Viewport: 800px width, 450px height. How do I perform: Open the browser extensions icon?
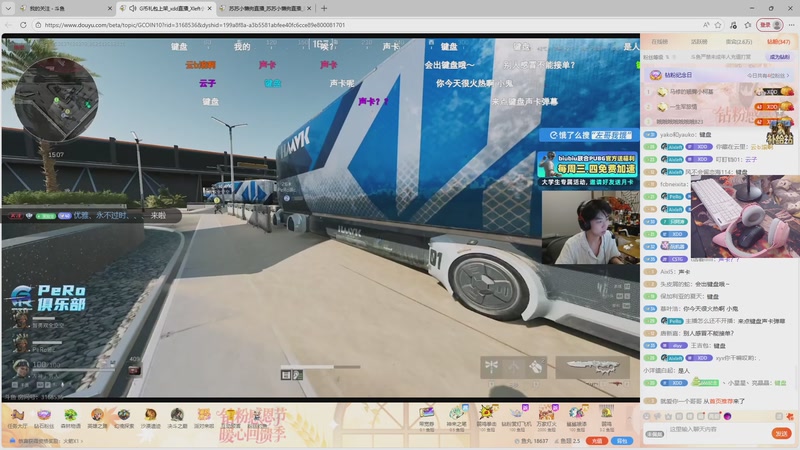733,24
